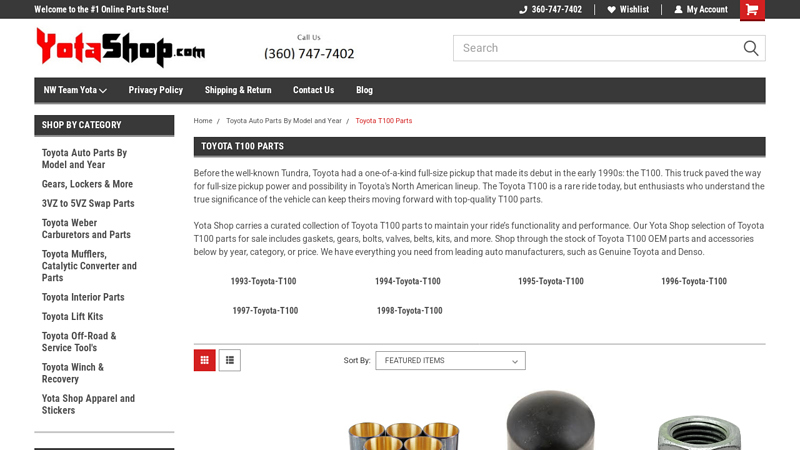Open the Sort By Featured Items dropdown

coord(451,360)
